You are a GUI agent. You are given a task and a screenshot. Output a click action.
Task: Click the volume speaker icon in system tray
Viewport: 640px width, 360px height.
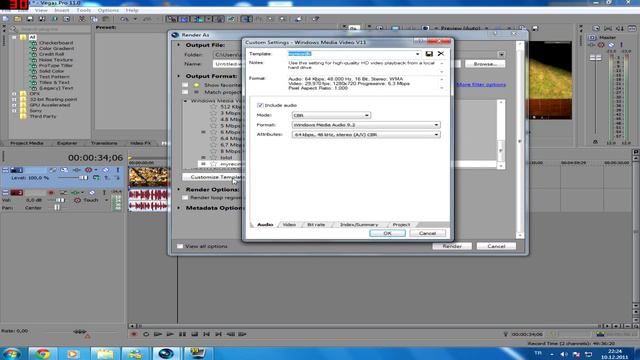(x=564, y=354)
